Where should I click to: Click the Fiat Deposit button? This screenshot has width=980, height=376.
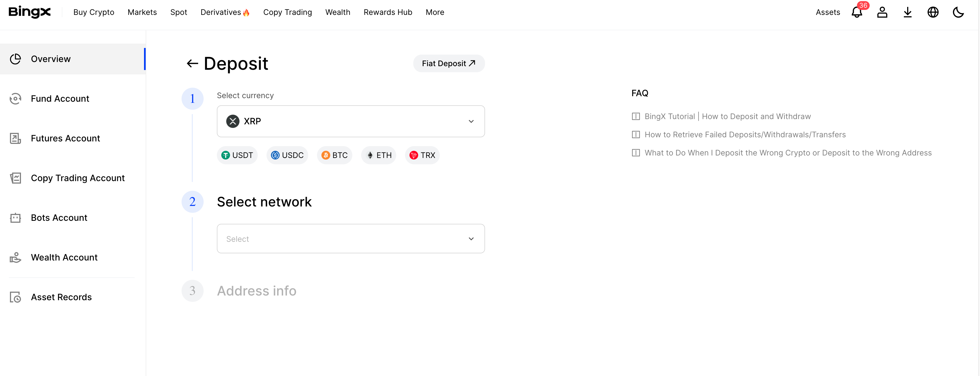pyautogui.click(x=449, y=63)
